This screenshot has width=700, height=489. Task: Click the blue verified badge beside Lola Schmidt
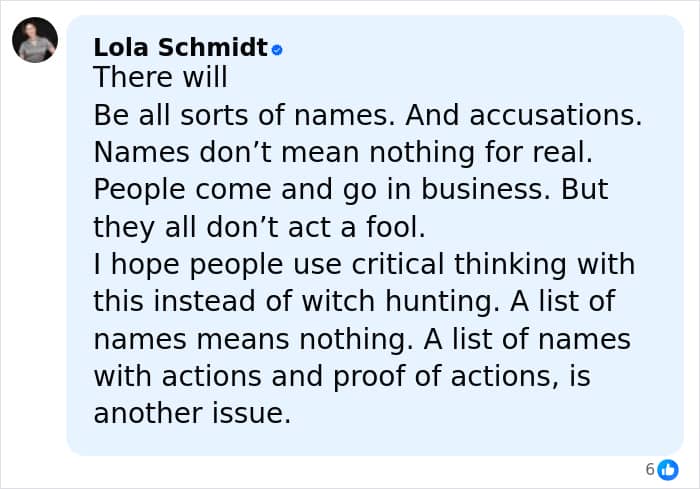[x=277, y=48]
